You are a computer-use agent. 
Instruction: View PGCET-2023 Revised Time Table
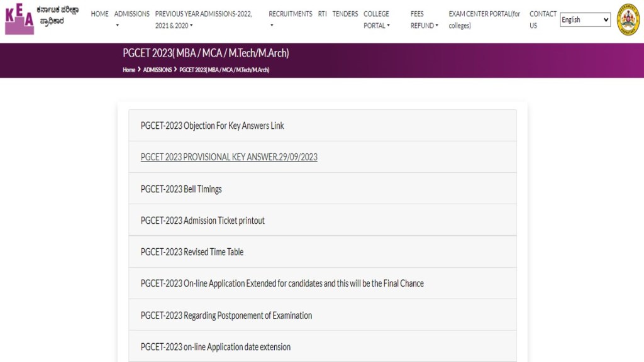tap(192, 252)
